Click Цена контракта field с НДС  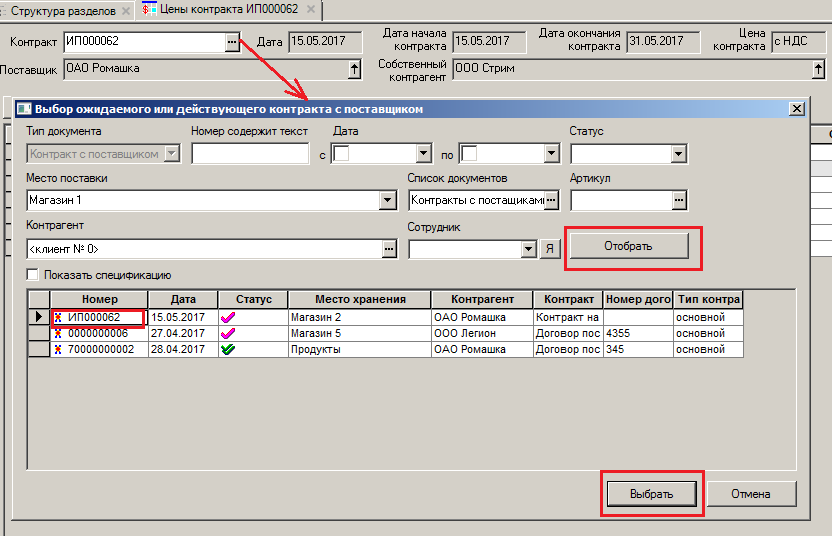coord(799,42)
